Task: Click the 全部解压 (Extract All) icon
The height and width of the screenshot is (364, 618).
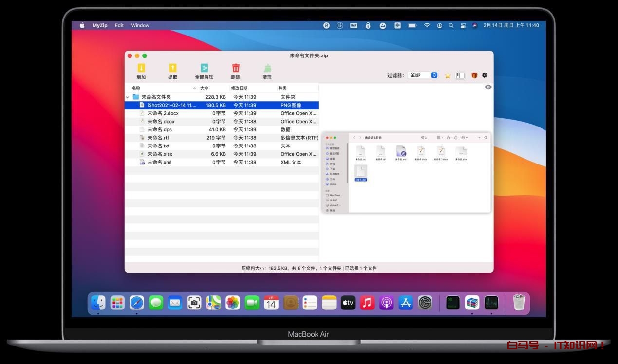Action: [205, 68]
